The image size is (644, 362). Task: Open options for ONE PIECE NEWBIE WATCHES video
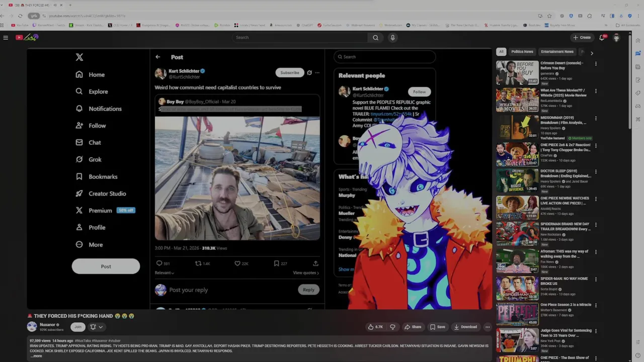pyautogui.click(x=596, y=199)
